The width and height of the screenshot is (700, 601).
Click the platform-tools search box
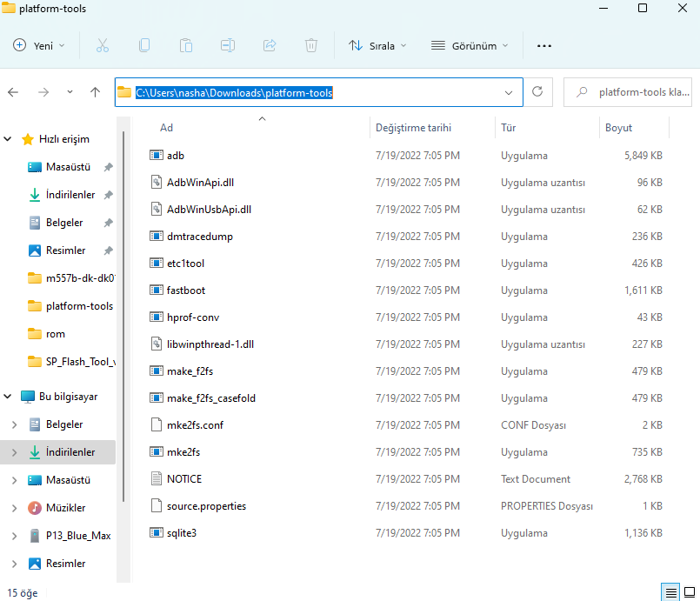click(628, 92)
